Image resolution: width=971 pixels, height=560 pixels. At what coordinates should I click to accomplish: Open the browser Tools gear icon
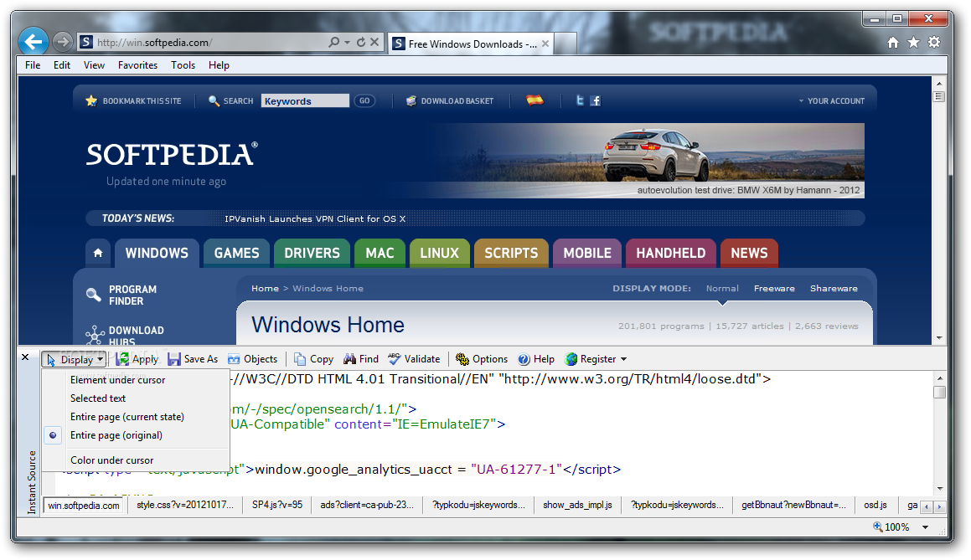(x=934, y=42)
